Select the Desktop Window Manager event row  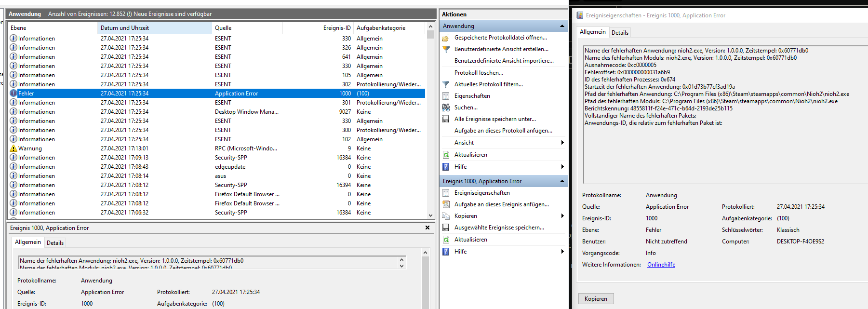tap(217, 112)
